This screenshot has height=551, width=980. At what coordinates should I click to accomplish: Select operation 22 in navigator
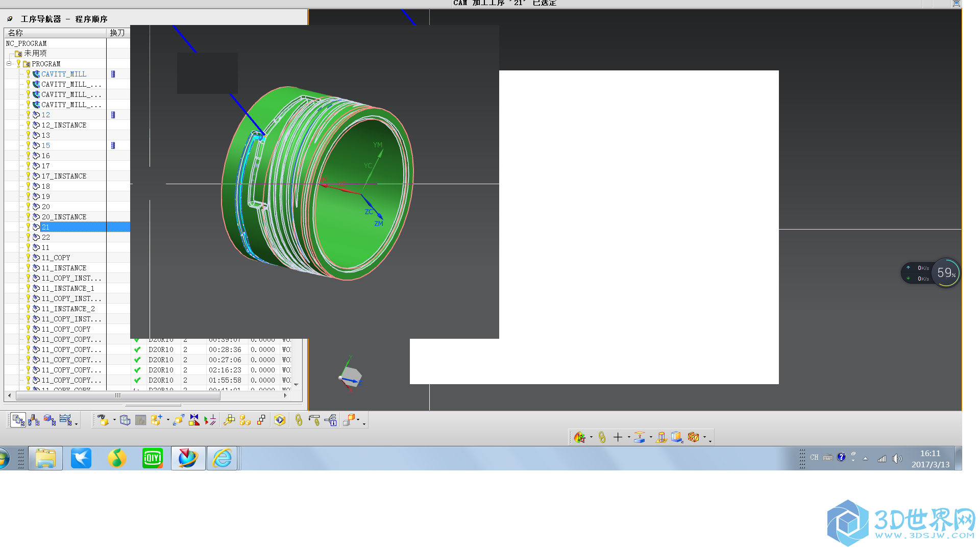[x=45, y=237]
